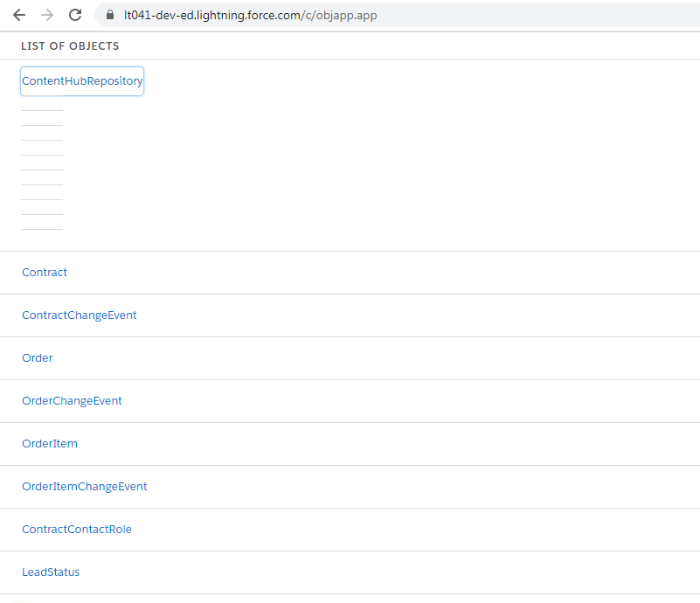Image resolution: width=700 pixels, height=603 pixels.
Task: Click the row containing the Order link
Action: [x=350, y=357]
